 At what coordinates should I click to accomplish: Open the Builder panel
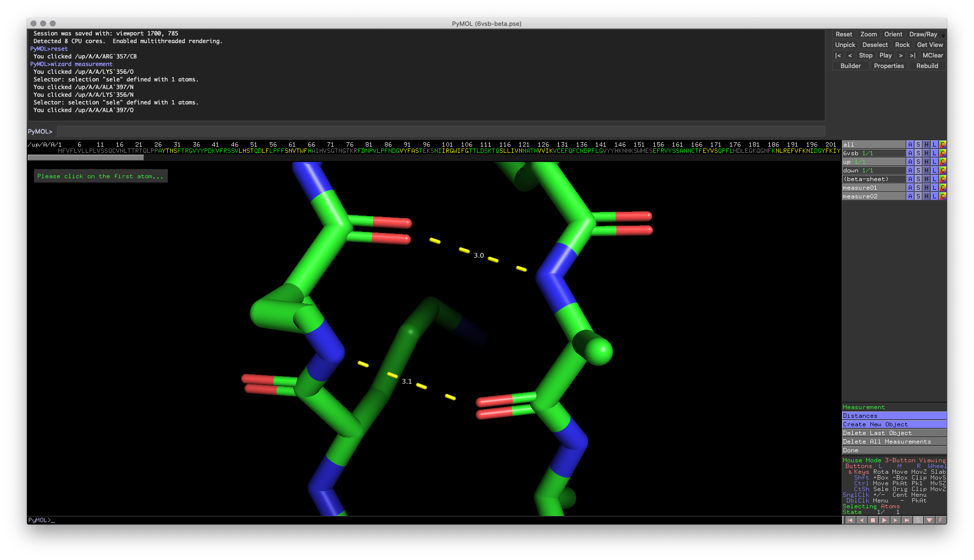tap(850, 66)
